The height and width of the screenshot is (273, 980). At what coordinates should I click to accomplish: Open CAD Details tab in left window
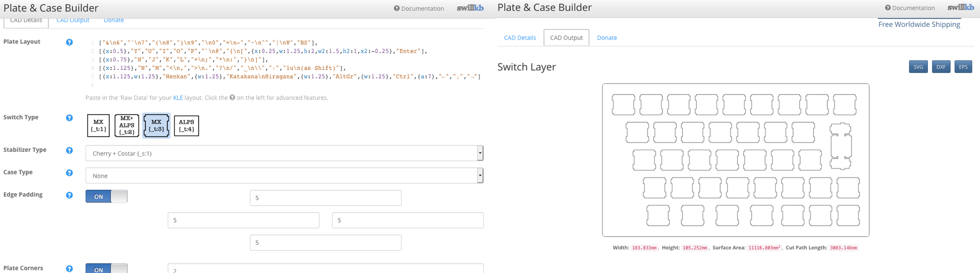26,21
